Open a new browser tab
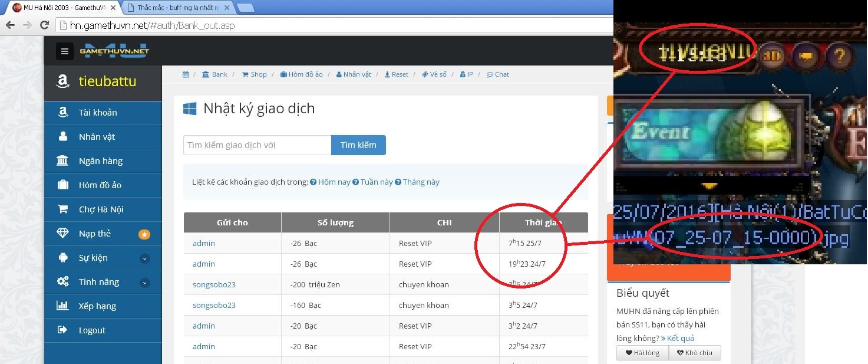Screen dimensions: 868x364 (x=245, y=8)
